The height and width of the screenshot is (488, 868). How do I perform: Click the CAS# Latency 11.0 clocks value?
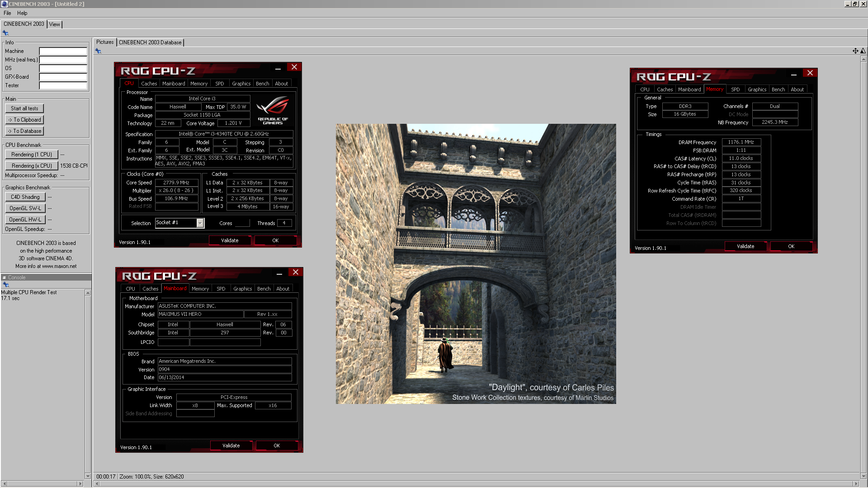click(741, 158)
